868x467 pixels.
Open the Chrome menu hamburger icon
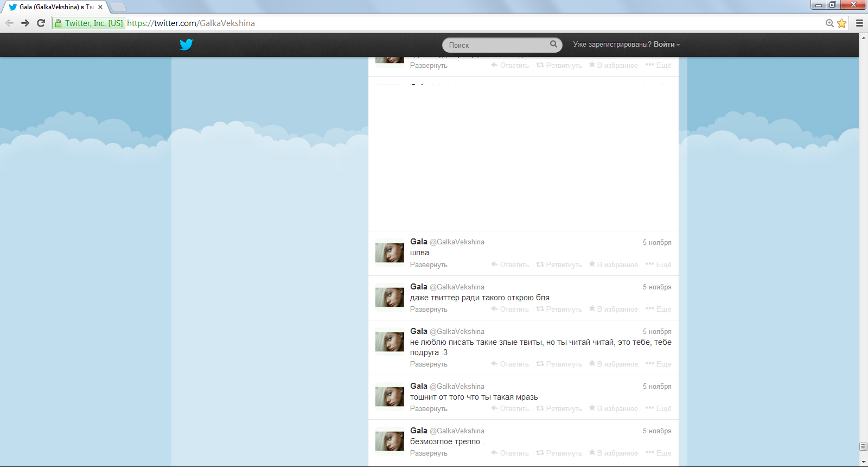[x=859, y=23]
